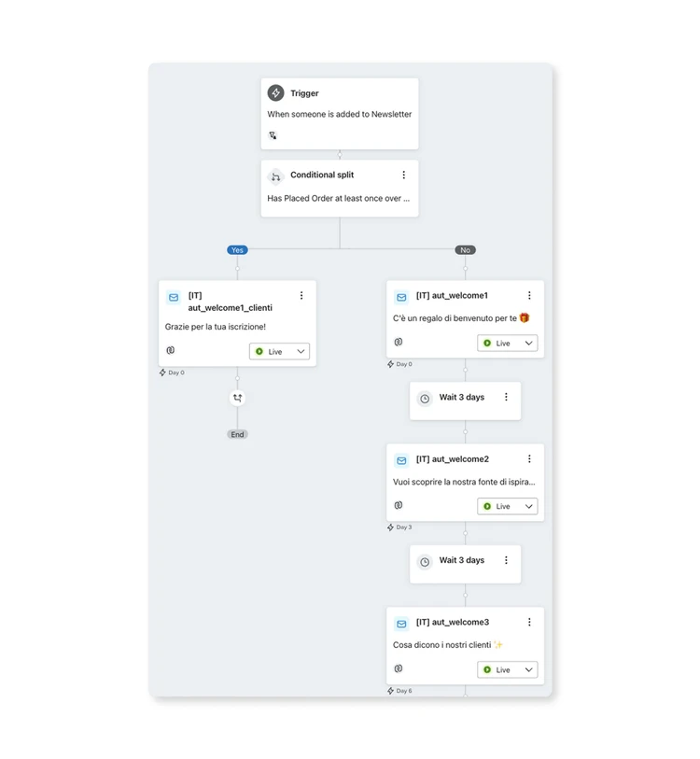Click the clock icon on first Wait 3 days
The height and width of the screenshot is (759, 700).
pos(425,399)
